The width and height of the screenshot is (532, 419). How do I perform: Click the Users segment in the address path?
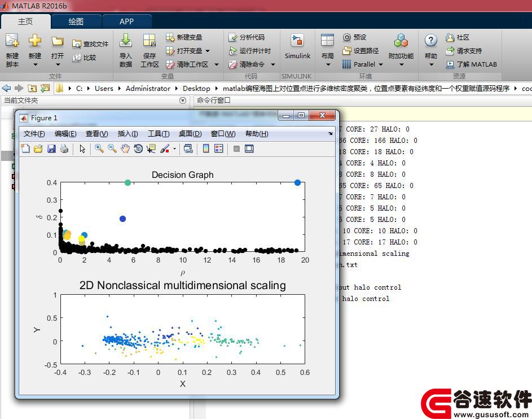pyautogui.click(x=104, y=88)
